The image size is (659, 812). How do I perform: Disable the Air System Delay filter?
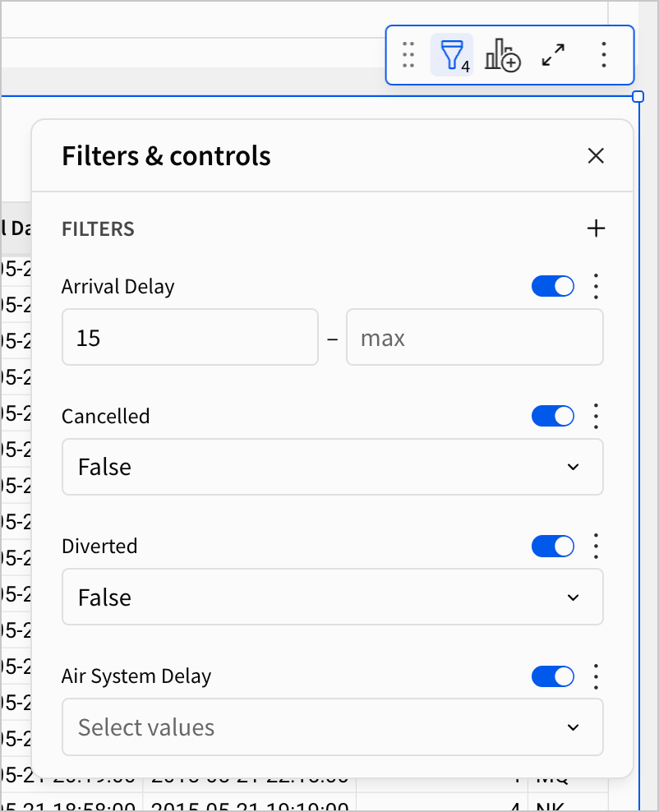click(x=553, y=676)
